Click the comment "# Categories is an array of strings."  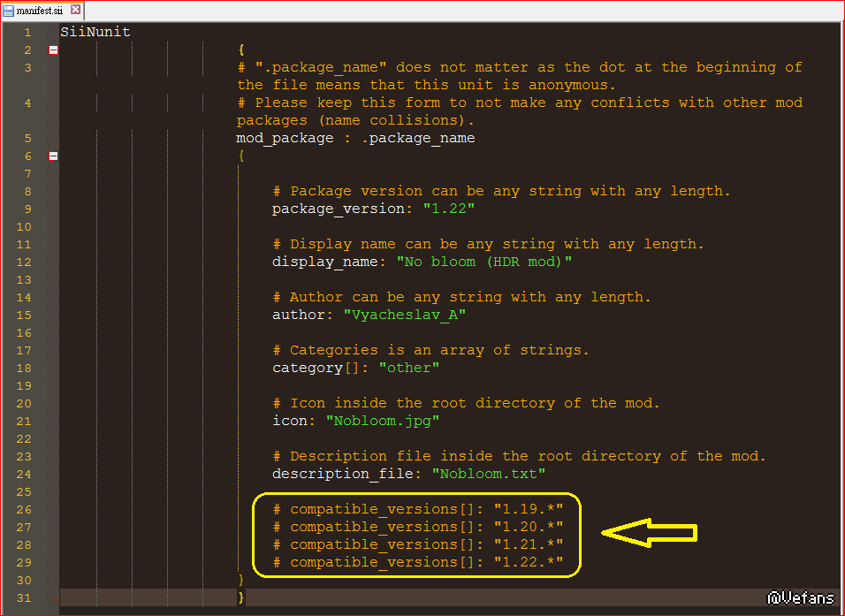point(431,350)
